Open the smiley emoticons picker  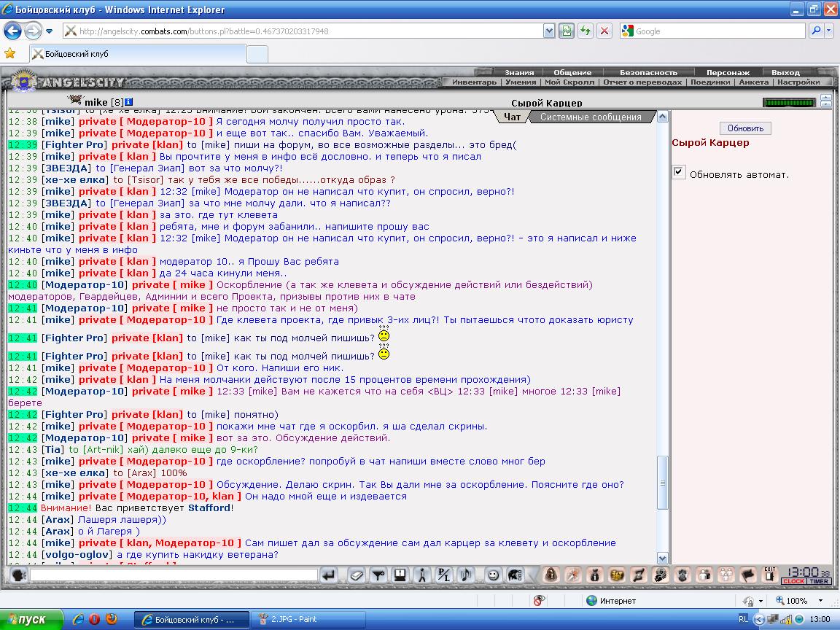493,575
